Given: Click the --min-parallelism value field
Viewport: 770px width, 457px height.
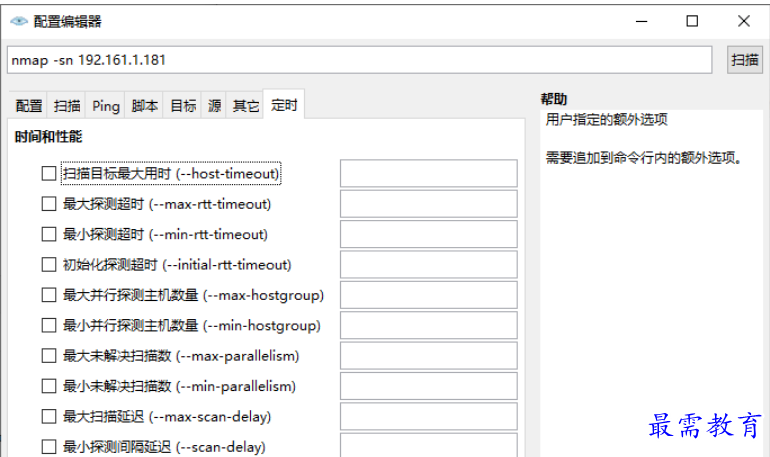Looking at the screenshot, I should tap(429, 386).
